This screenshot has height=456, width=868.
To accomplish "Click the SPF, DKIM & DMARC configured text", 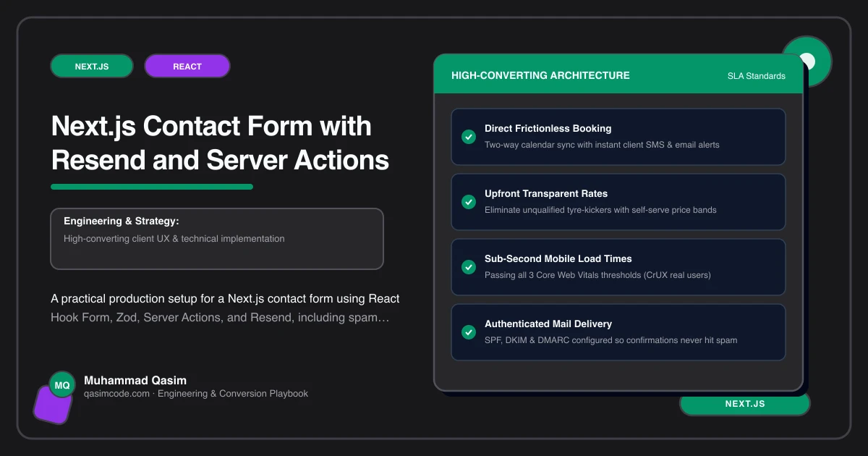I will [x=611, y=340].
